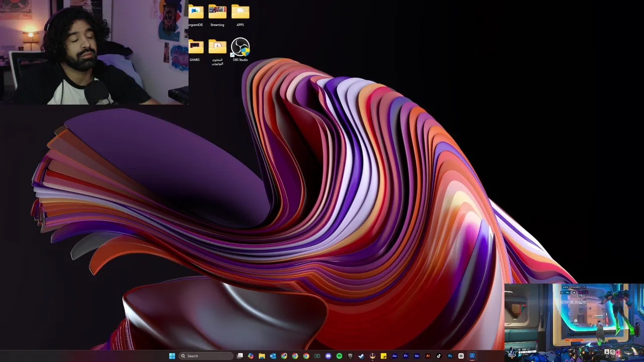Open the GAMES desktop folder

(195, 50)
